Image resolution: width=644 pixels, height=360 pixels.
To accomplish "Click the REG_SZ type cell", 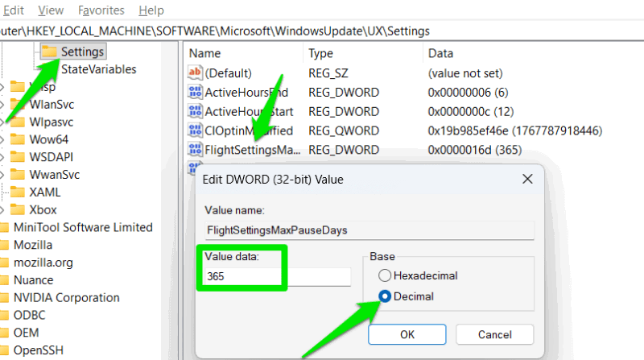I will pos(328,72).
